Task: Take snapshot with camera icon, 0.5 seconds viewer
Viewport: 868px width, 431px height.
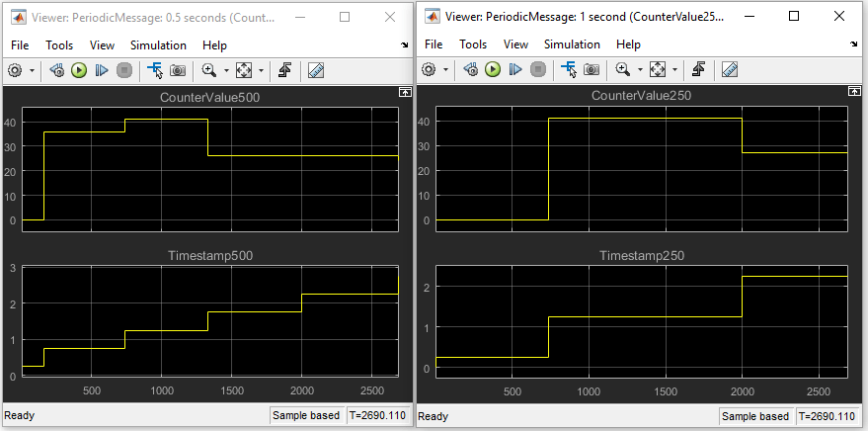Action: (x=178, y=70)
